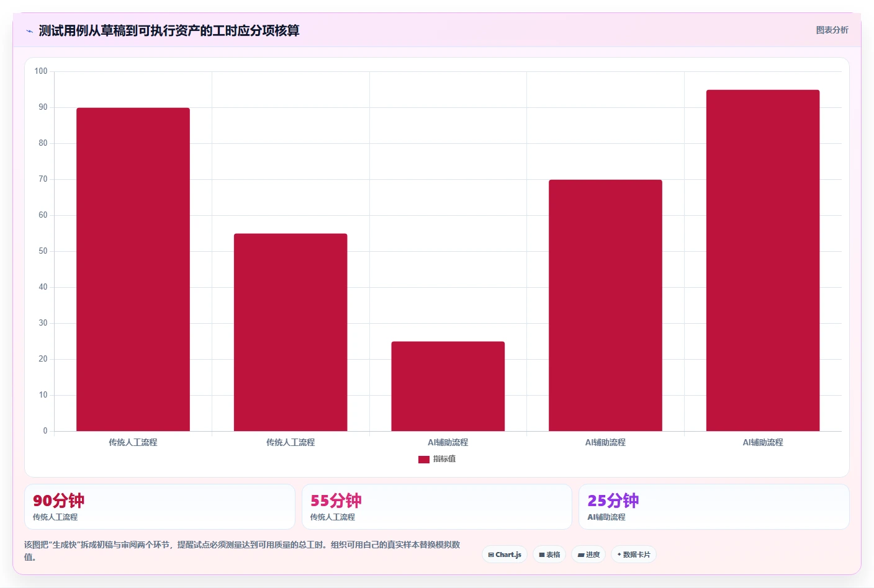The width and height of the screenshot is (874, 588).
Task: Click 传统人工流程 axis label under the 90 bar
Action: tap(133, 442)
